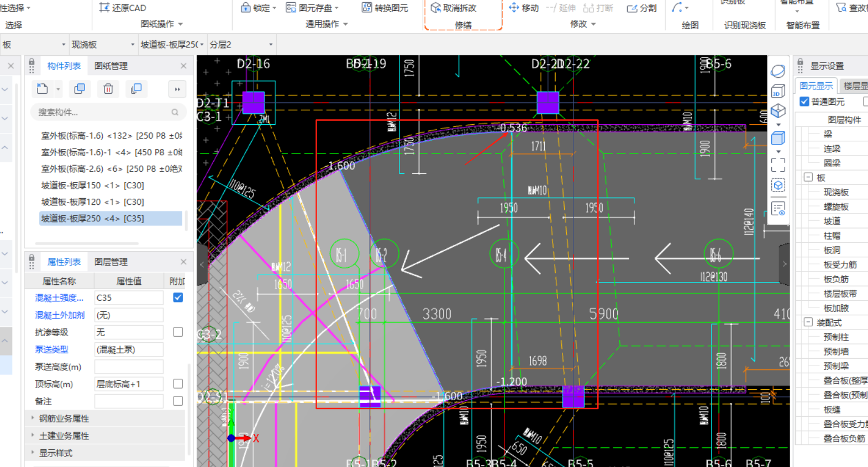The width and height of the screenshot is (868, 467).
Task: Click the zoom extents frame icon
Action: (x=778, y=164)
